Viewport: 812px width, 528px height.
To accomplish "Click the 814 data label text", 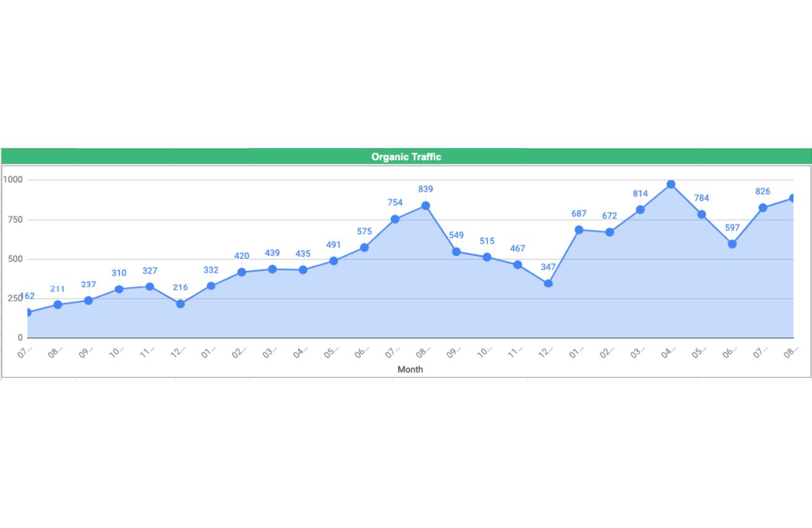I will 640,194.
